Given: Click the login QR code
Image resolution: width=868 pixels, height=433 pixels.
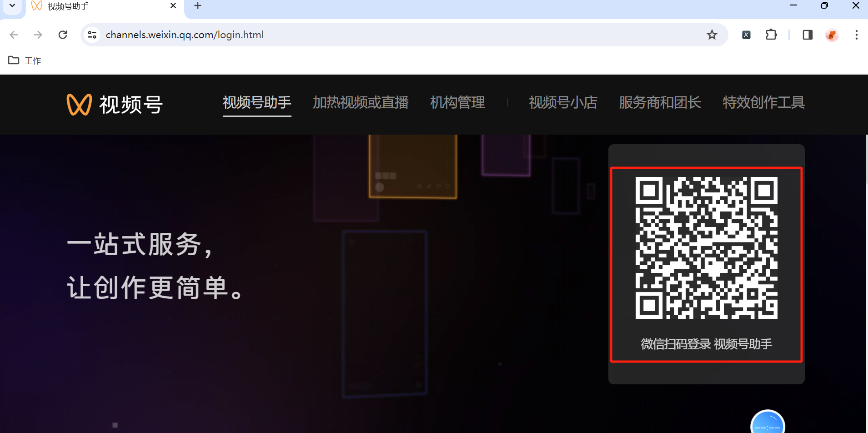Looking at the screenshot, I should point(706,248).
